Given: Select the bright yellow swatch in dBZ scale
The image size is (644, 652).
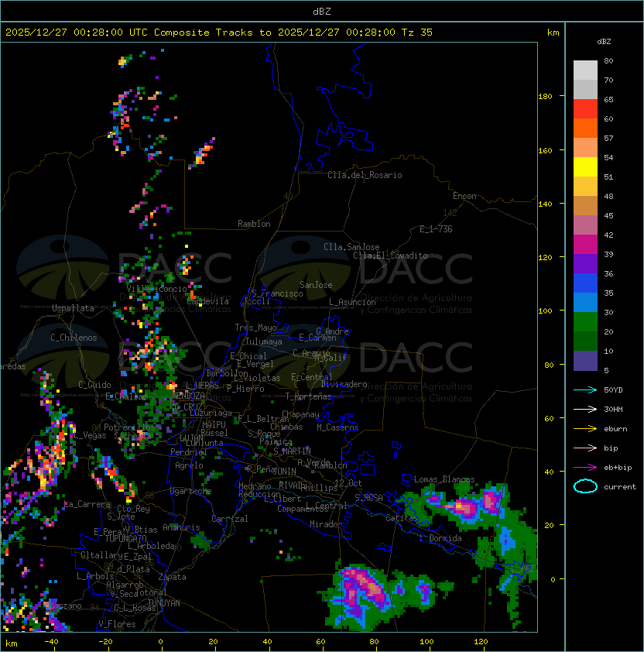Looking at the screenshot, I should 585,167.
